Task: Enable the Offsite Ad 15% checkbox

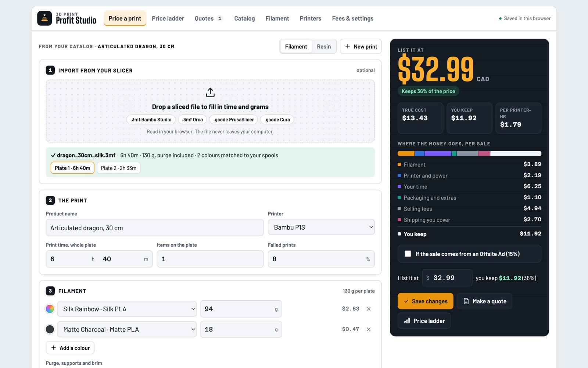Action: (408, 254)
